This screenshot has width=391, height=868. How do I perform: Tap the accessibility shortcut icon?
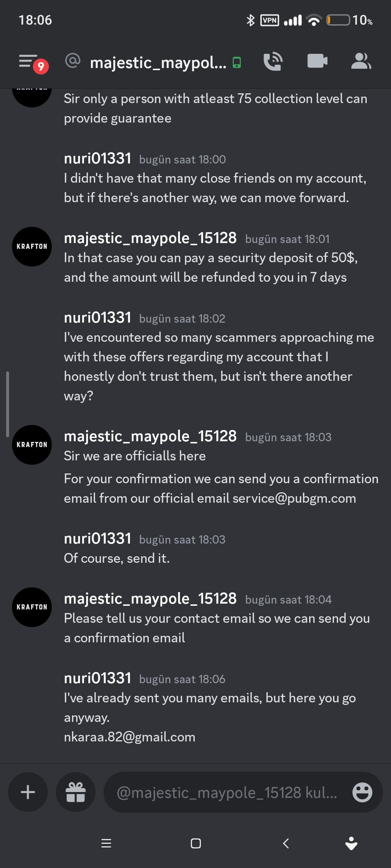coord(351,843)
